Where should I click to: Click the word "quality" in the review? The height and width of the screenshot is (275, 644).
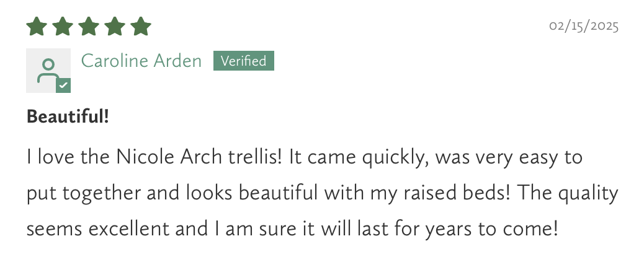click(589, 194)
